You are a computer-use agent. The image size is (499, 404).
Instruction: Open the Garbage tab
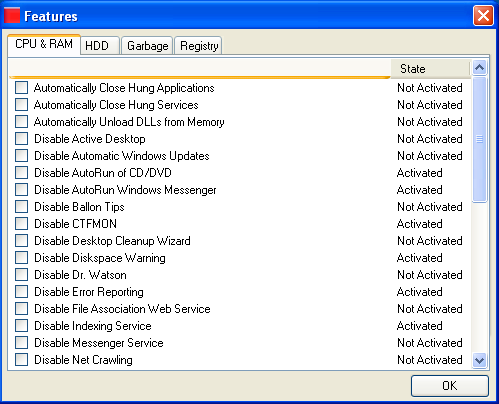click(x=147, y=45)
